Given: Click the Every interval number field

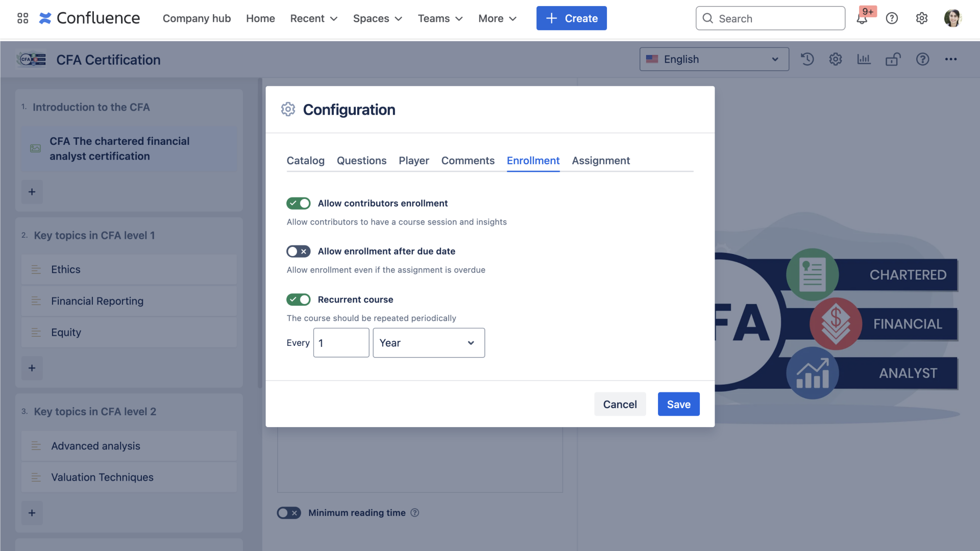Looking at the screenshot, I should (341, 343).
